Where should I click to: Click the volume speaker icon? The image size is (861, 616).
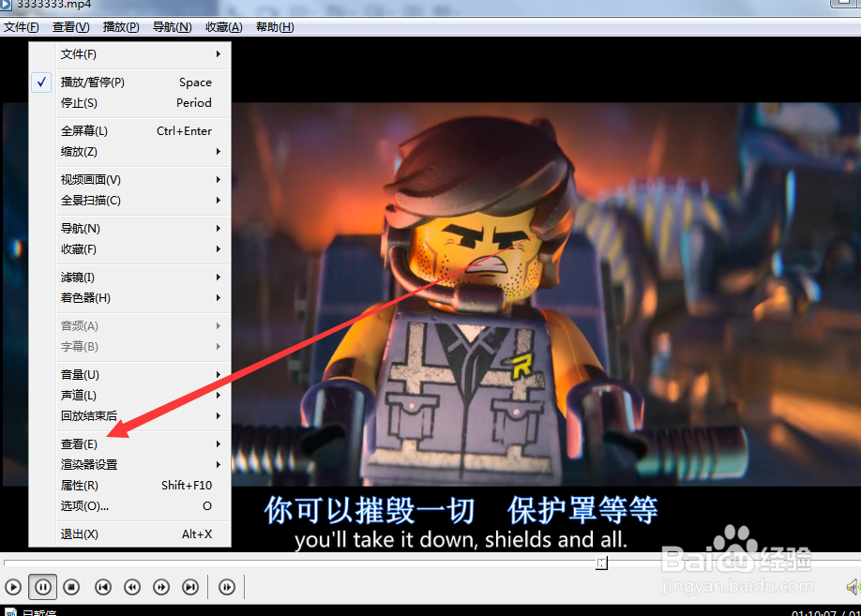(x=853, y=587)
